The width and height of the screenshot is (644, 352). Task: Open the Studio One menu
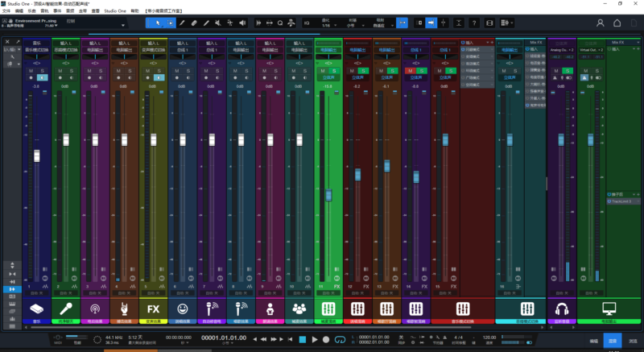click(x=117, y=11)
